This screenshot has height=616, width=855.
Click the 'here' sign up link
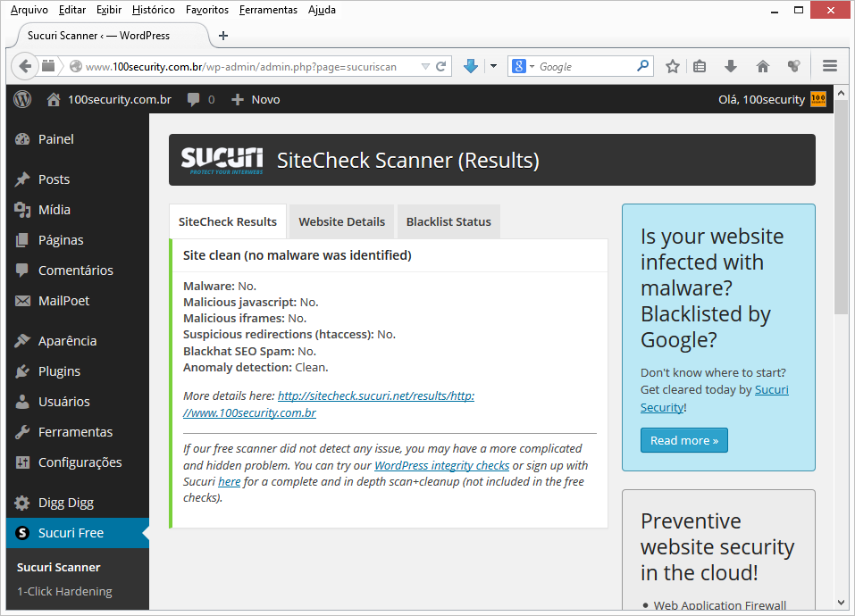230,481
